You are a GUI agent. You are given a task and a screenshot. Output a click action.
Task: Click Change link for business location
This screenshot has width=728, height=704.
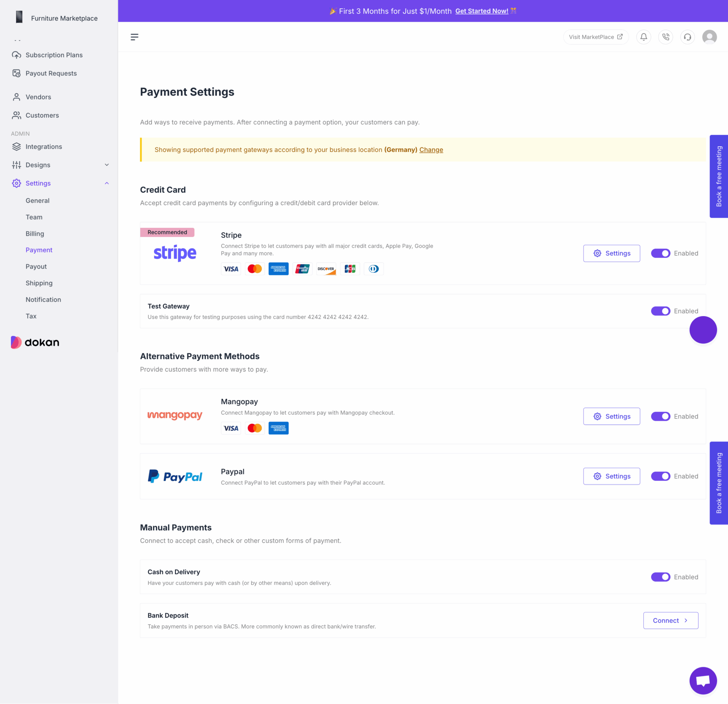431,149
